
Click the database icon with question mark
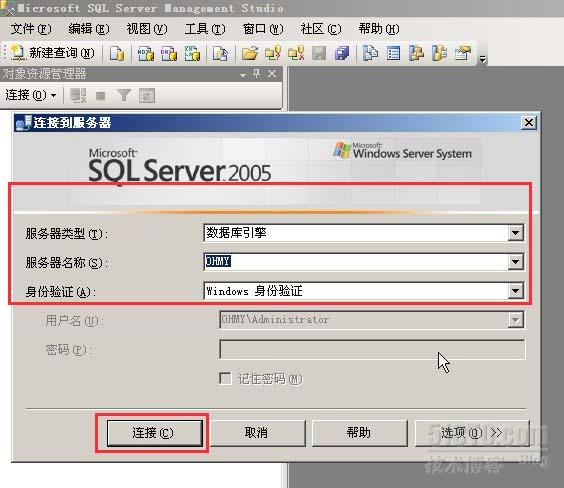(273, 53)
